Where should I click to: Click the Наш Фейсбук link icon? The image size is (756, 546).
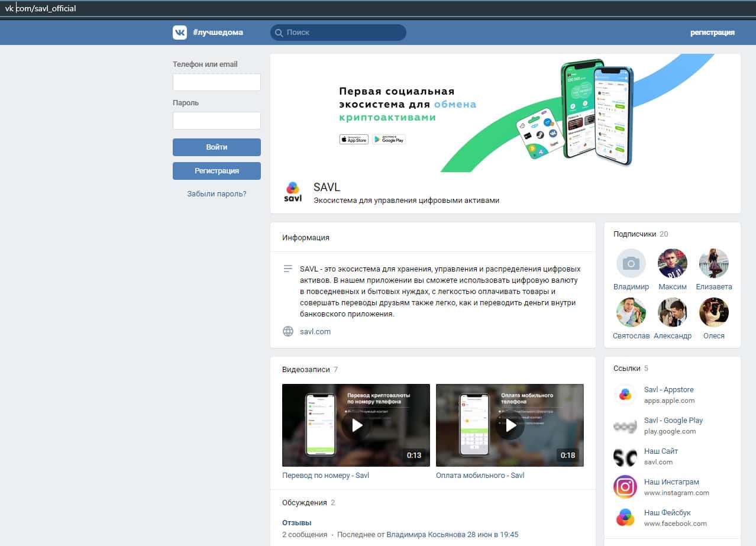(625, 518)
